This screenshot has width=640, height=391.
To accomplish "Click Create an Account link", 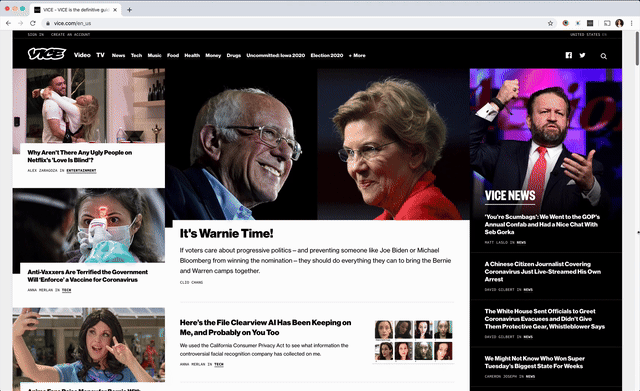I will pos(70,35).
